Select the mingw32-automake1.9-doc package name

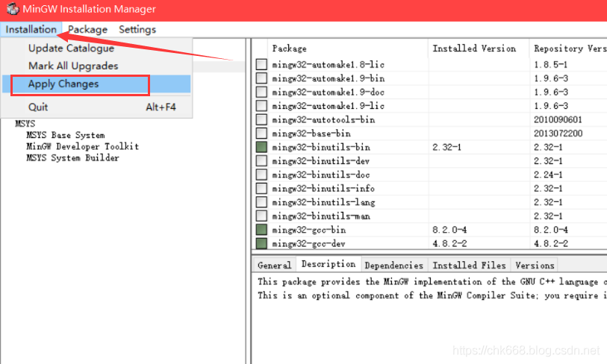[329, 92]
